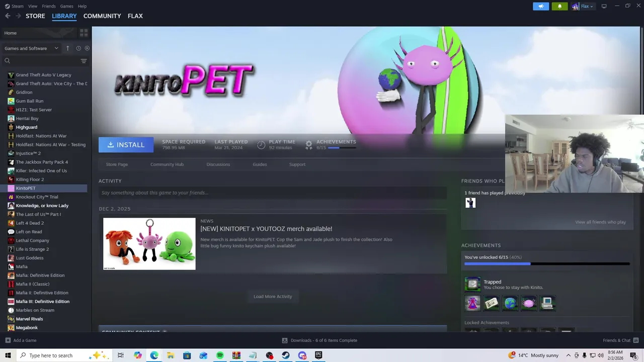This screenshot has width=644, height=362.
Task: Click the activity comment box
Action: point(273,193)
